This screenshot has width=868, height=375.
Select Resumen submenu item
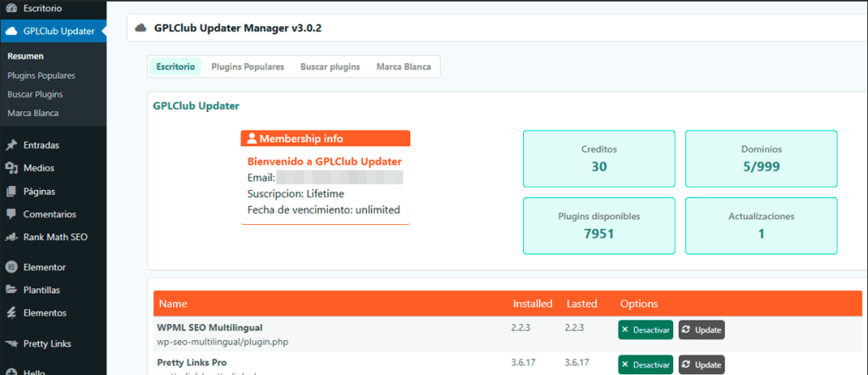tap(25, 57)
